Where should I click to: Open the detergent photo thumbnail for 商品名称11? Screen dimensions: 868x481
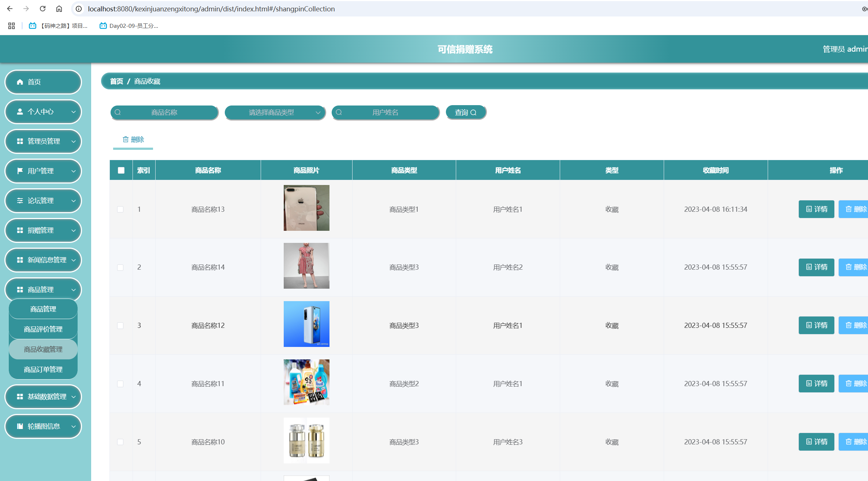point(306,382)
